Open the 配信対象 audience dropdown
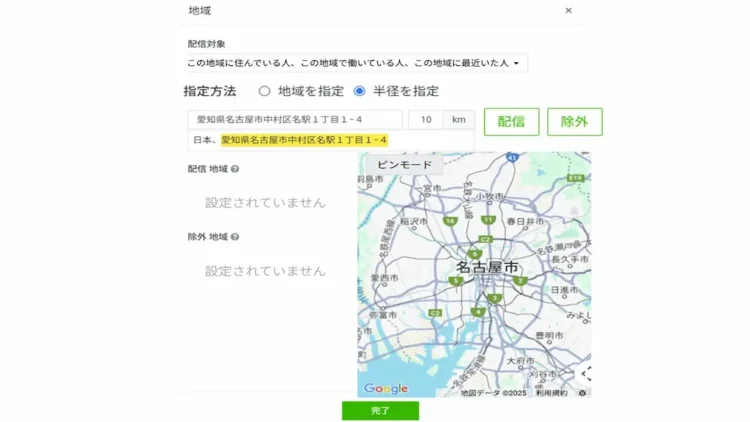 (356, 64)
